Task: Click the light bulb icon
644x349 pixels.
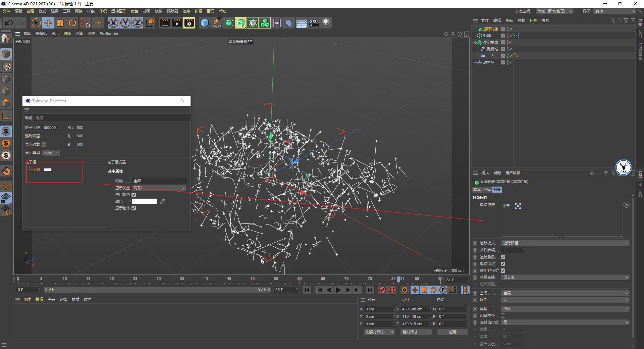Action: (x=326, y=23)
